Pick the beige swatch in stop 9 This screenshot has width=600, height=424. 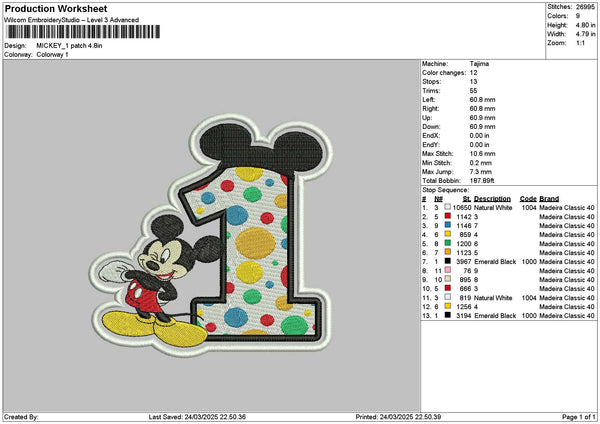(x=447, y=279)
